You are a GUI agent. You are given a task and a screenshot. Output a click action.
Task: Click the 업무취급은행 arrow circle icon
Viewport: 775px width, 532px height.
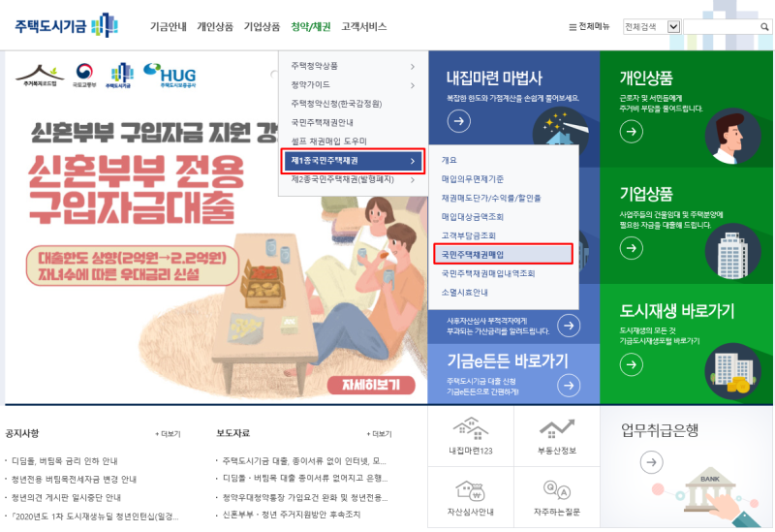point(651,462)
